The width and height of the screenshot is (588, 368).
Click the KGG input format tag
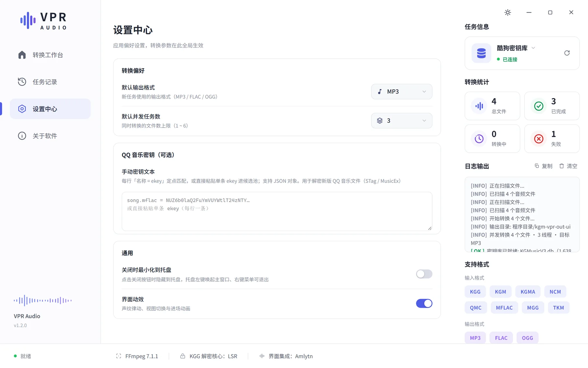point(475,291)
